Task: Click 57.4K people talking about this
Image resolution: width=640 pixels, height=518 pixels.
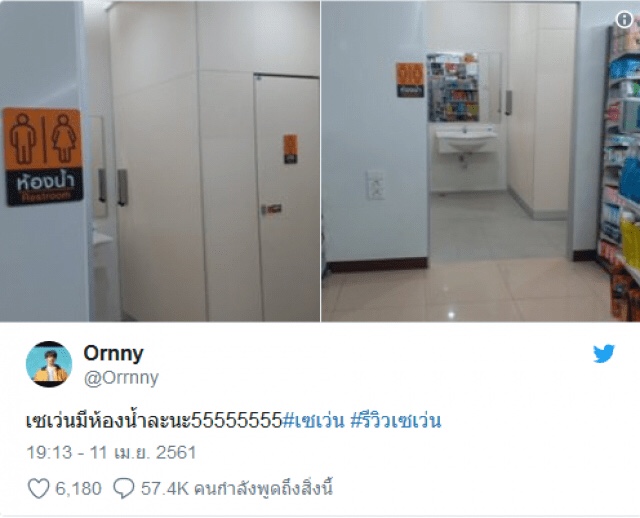Action: pyautogui.click(x=237, y=489)
